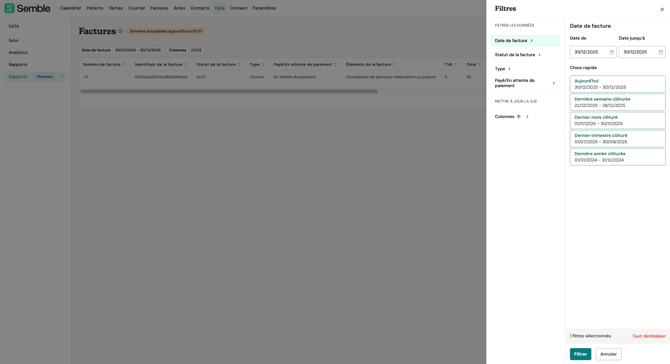Open calendar icon in Date de field
Screen dimensions: 670x364
tap(611, 52)
